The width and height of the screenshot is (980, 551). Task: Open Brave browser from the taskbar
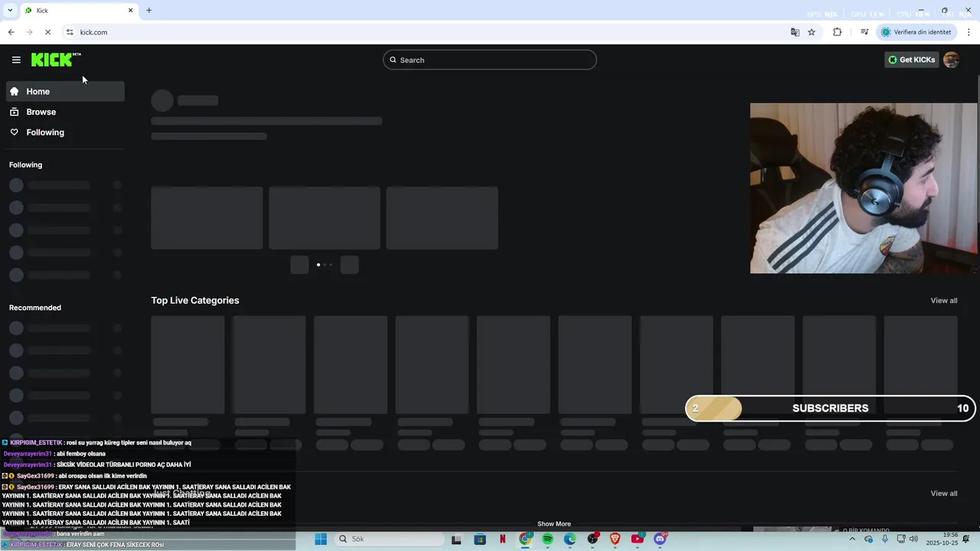(615, 539)
